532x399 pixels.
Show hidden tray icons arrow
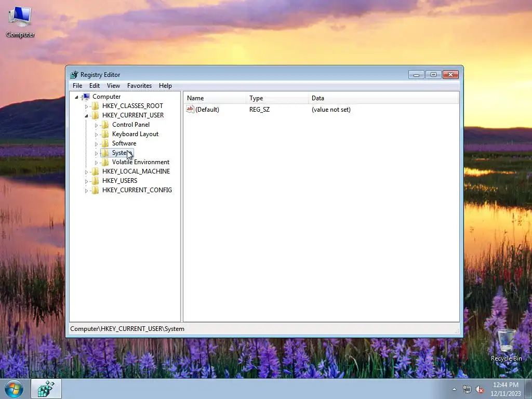click(x=454, y=389)
